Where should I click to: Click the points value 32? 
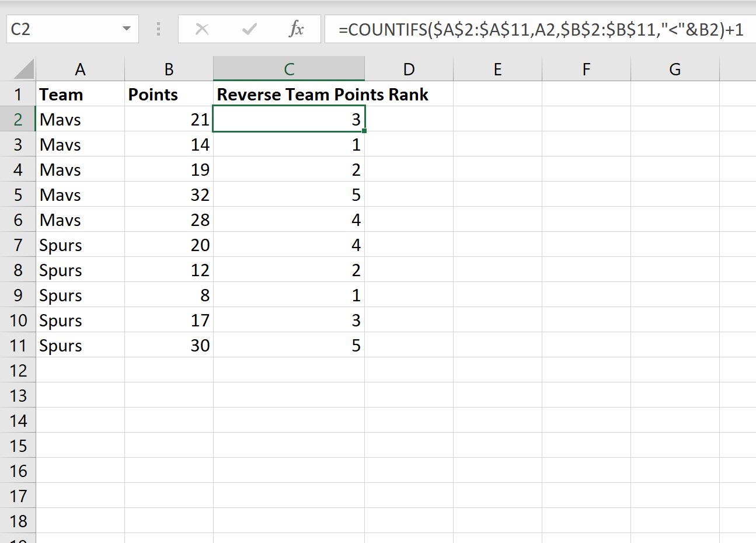coord(169,194)
